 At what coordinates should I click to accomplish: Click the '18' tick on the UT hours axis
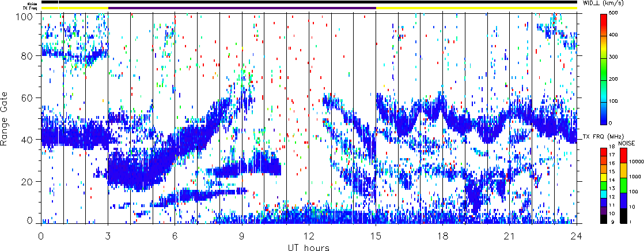tap(443, 236)
